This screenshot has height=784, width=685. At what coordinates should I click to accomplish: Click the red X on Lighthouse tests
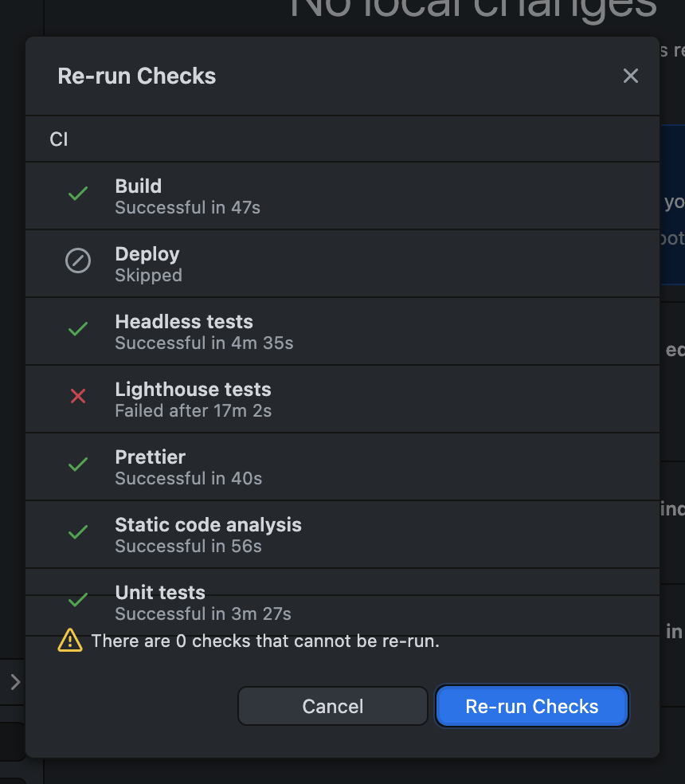pyautogui.click(x=77, y=396)
